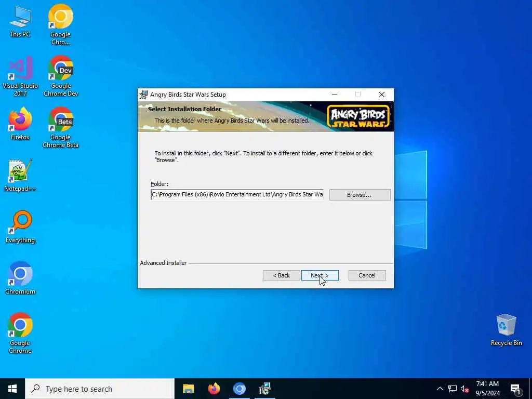The image size is (532, 399).
Task: Open the Windows Start menu
Action: point(12,389)
